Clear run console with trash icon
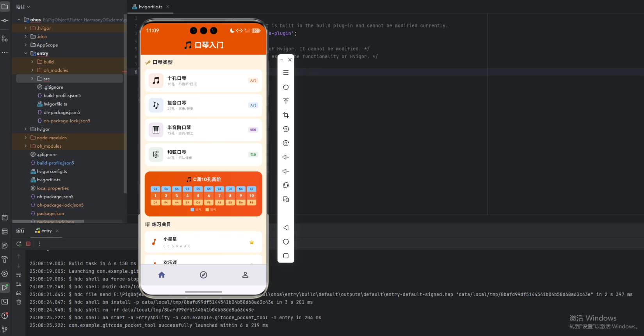The image size is (644, 336). 19,302
